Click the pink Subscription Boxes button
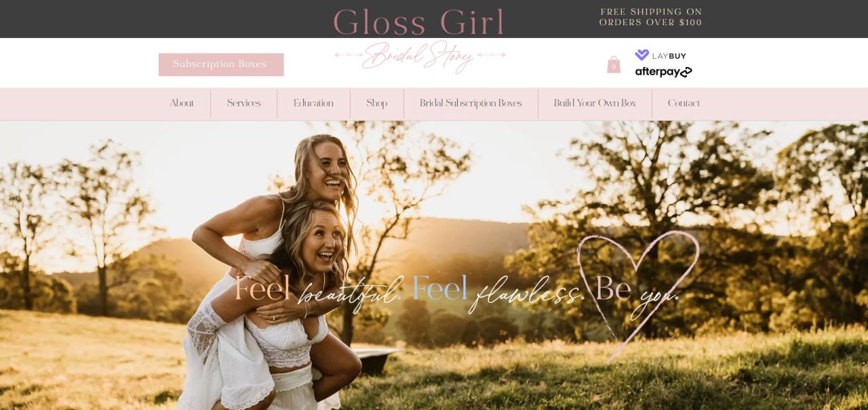Image resolution: width=868 pixels, height=410 pixels. coord(221,64)
